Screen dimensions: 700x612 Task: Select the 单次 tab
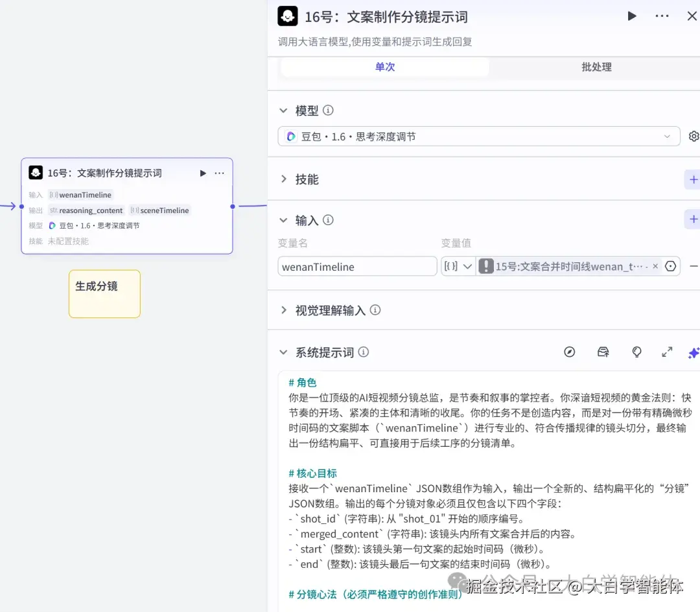coord(384,67)
